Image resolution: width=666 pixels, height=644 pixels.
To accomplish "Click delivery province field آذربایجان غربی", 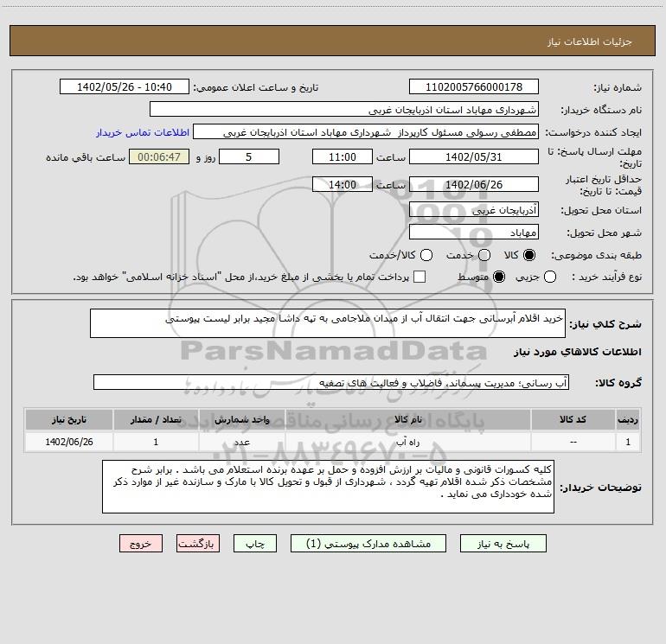I will (x=474, y=209).
